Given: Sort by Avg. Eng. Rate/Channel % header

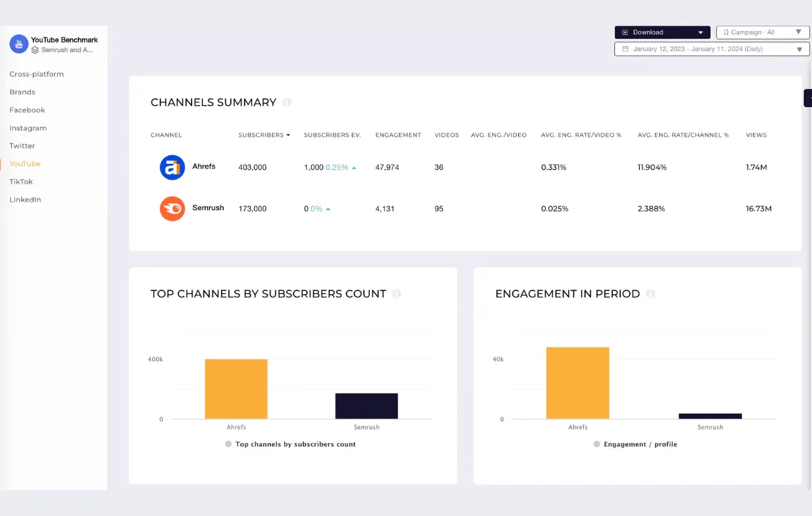Looking at the screenshot, I should pyautogui.click(x=683, y=135).
